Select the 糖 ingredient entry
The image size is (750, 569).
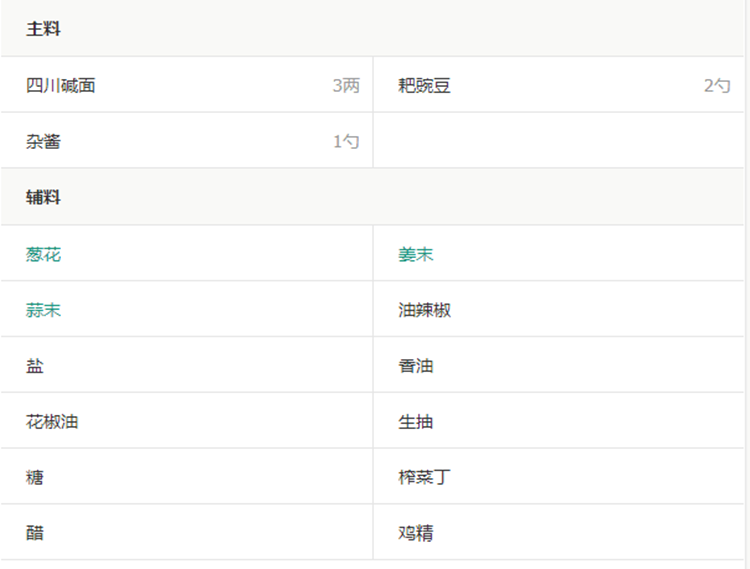click(x=35, y=478)
